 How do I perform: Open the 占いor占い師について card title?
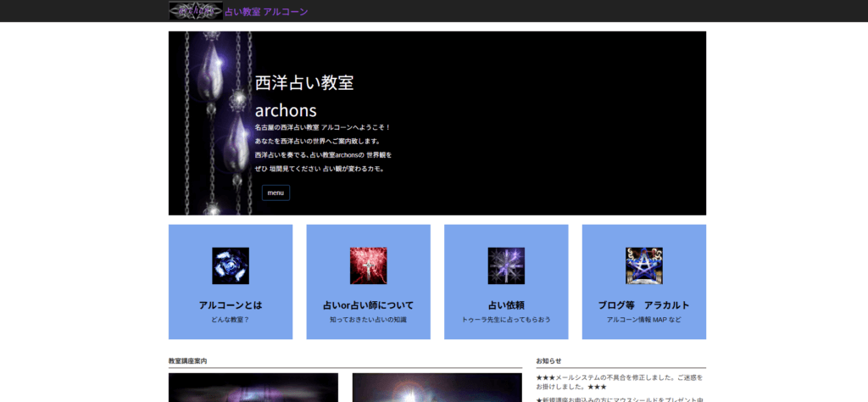pos(368,305)
